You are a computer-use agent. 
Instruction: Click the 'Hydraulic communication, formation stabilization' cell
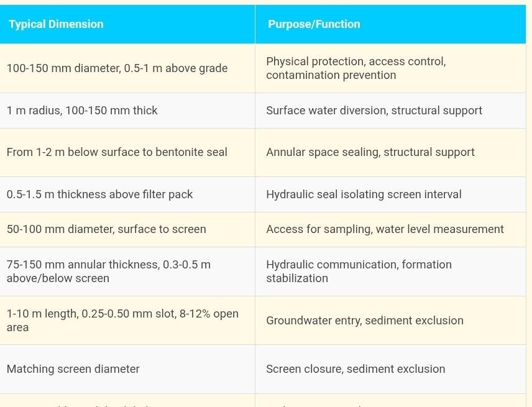coord(359,272)
